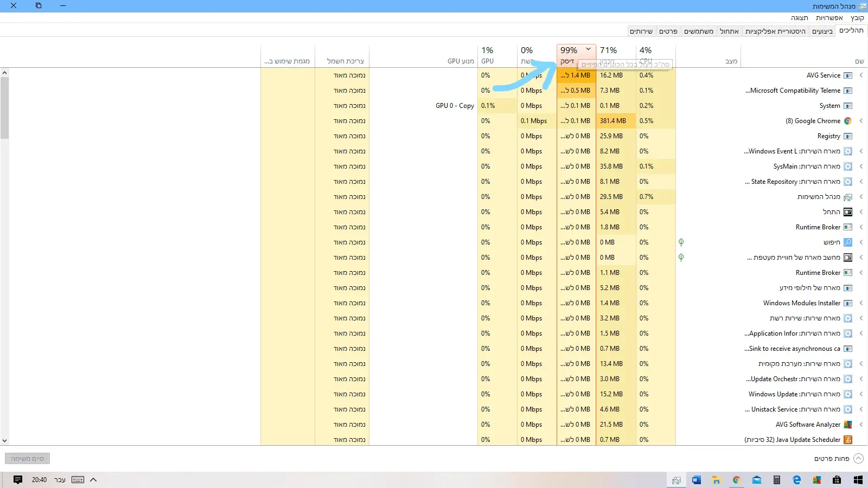The height and width of the screenshot is (488, 868).
Task: Click the Google Chrome process icon
Action: (x=847, y=121)
